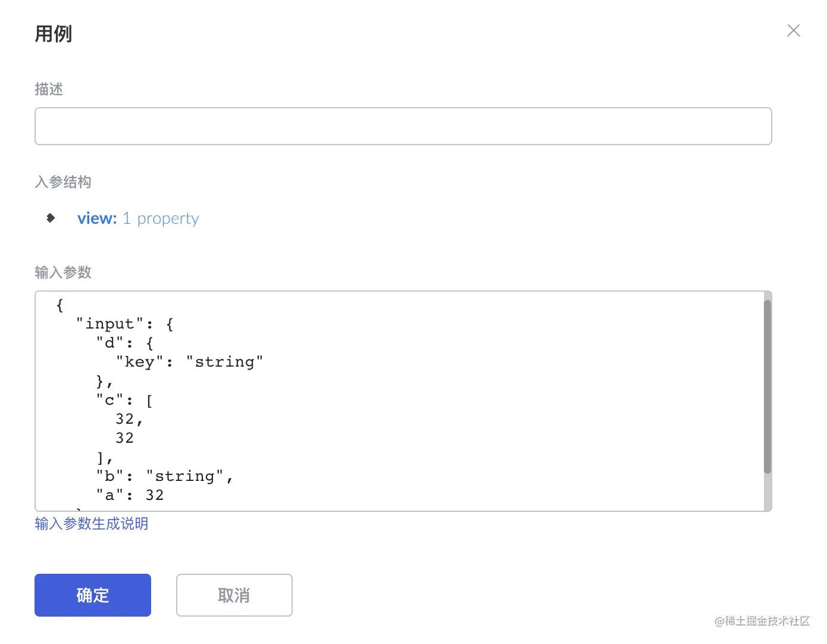Click the 输入参数 section label
The height and width of the screenshot is (644, 827).
pos(63,273)
